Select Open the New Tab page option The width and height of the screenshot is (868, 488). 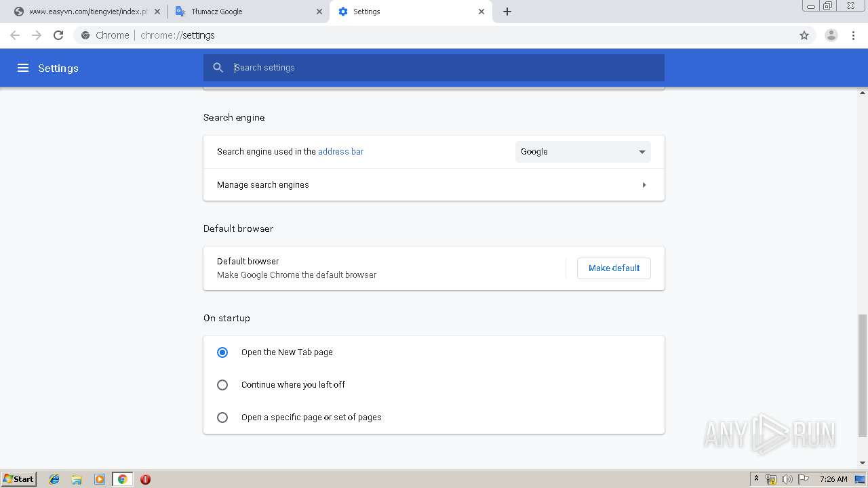(222, 352)
